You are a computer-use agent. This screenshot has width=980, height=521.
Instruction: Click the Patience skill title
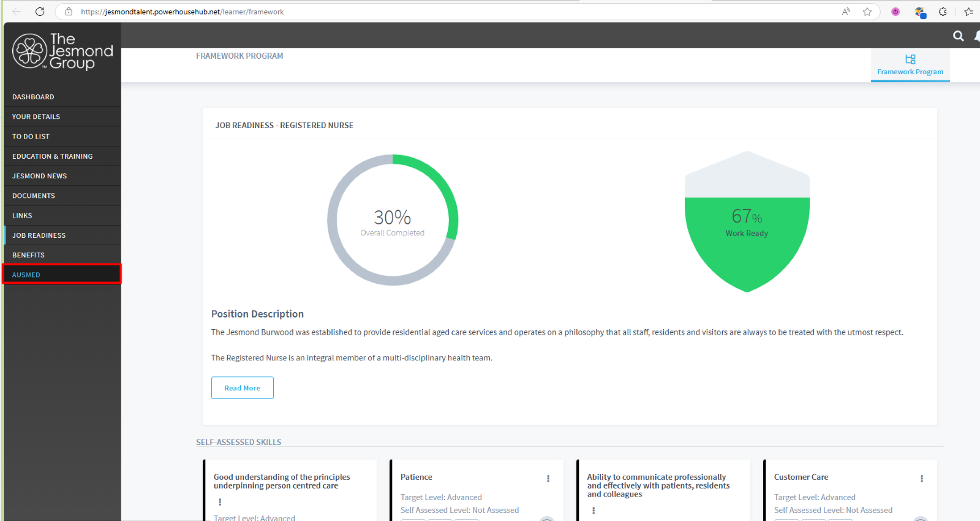pos(417,477)
